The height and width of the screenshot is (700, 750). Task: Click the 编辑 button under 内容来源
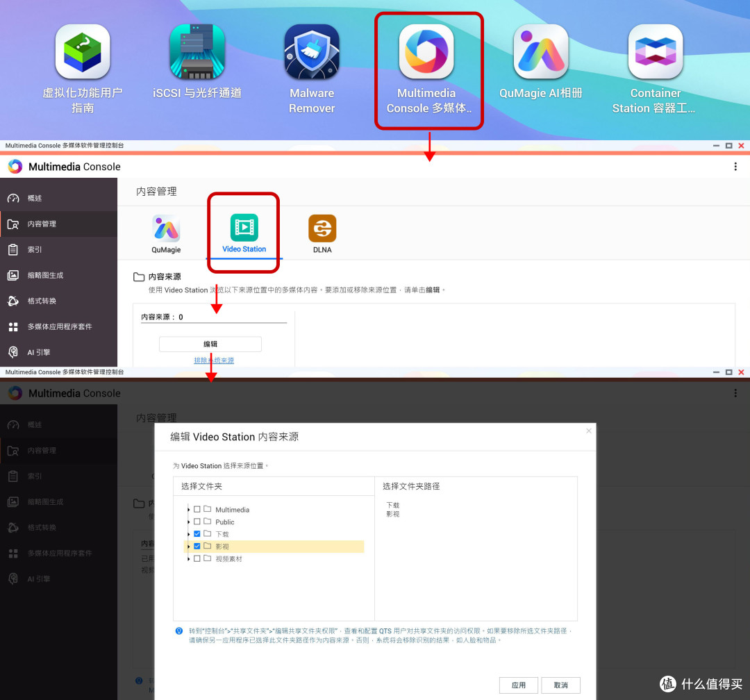click(x=210, y=344)
